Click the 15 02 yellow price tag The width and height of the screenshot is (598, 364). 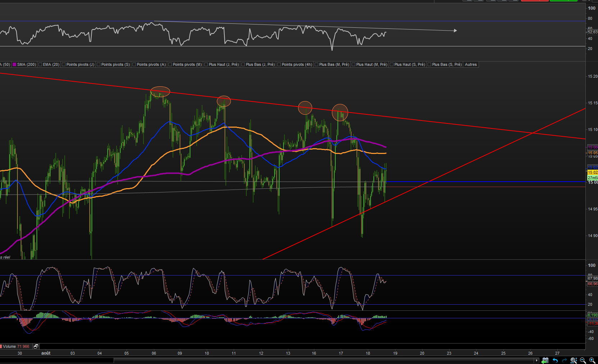593,173
